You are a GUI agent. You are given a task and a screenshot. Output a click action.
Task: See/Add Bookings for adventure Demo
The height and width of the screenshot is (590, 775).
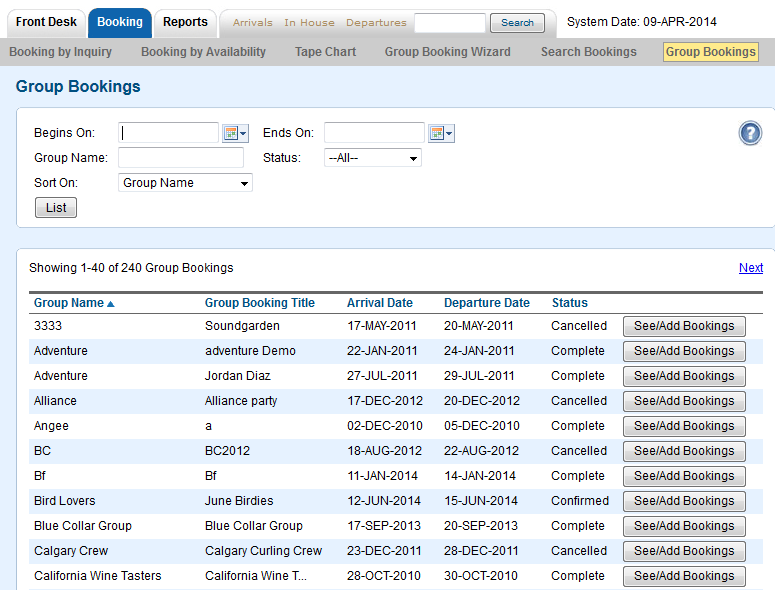point(684,351)
